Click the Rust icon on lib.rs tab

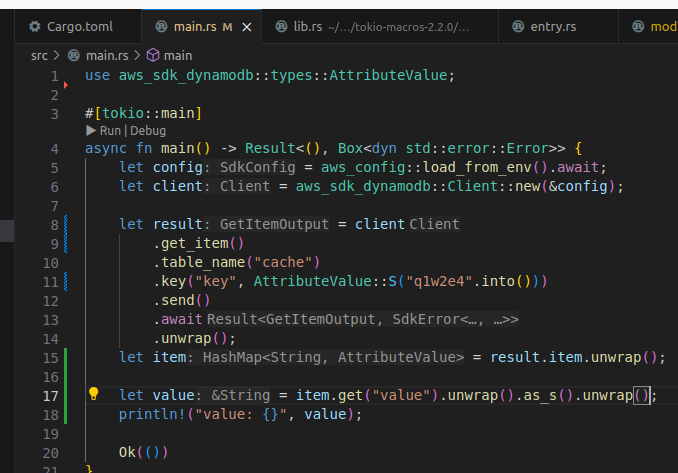coord(282,26)
